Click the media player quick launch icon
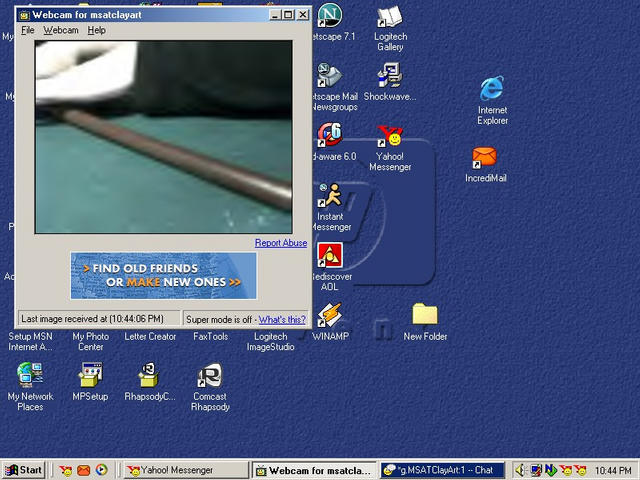 click(102, 470)
